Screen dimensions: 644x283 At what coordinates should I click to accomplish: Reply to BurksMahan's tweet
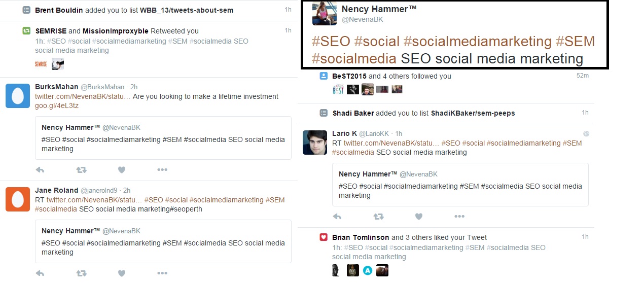(x=41, y=170)
